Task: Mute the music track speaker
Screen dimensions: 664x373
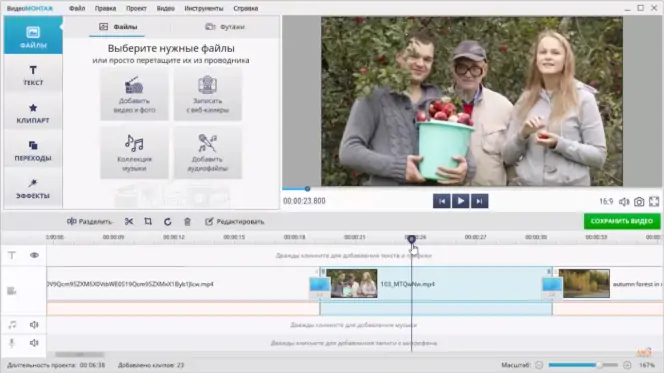Action: click(x=34, y=325)
